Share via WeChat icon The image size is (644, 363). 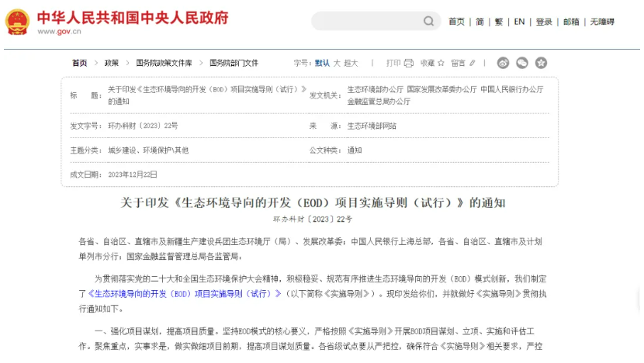click(522, 63)
